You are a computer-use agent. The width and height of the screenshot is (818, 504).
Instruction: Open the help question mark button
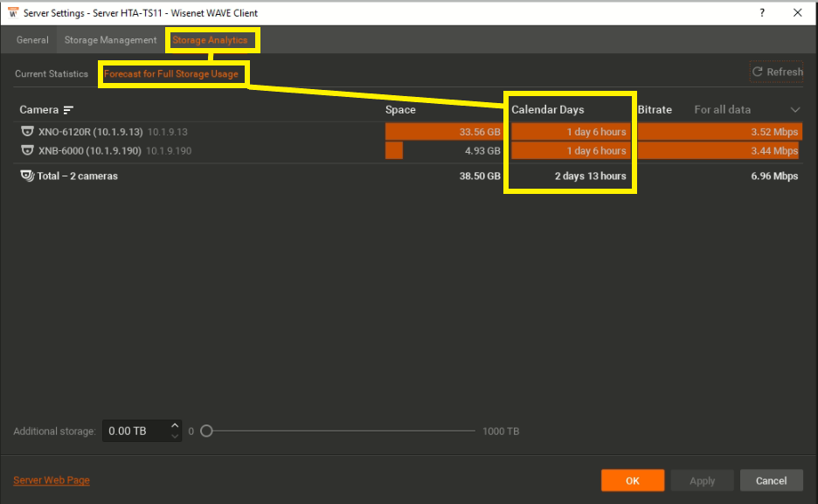(x=762, y=13)
